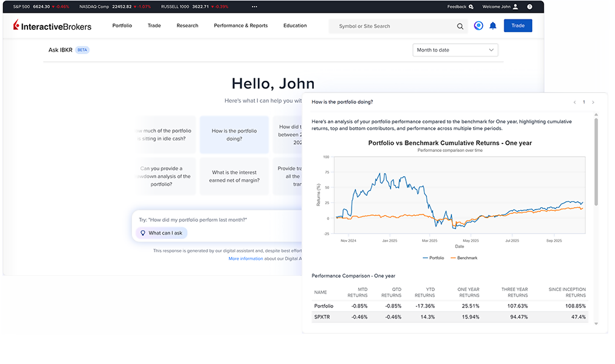Image resolution: width=615 pixels, height=364 pixels.
Task: Click the IBKR assistant globe icon
Action: pyautogui.click(x=478, y=26)
